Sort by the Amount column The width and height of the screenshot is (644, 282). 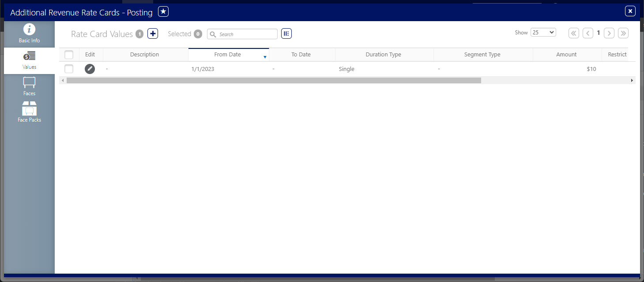(567, 55)
